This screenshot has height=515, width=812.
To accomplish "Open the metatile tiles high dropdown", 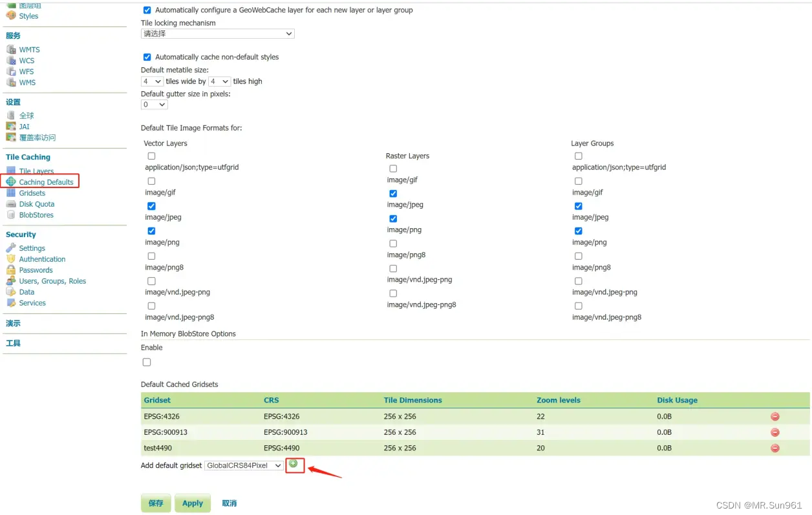I will click(x=220, y=81).
